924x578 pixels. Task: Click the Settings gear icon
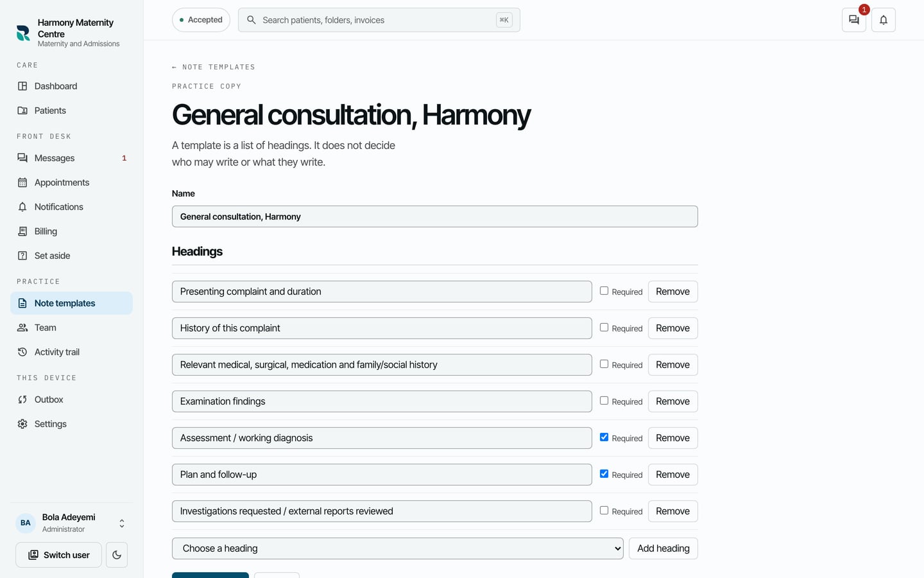tap(22, 424)
